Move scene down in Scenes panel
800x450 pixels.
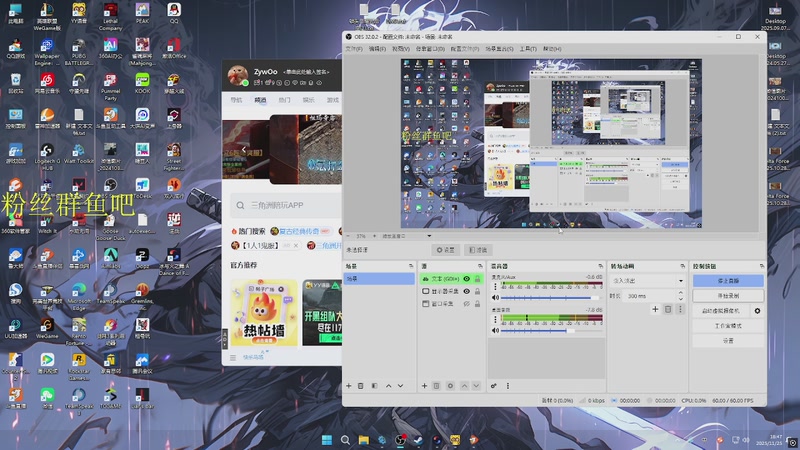click(x=401, y=386)
